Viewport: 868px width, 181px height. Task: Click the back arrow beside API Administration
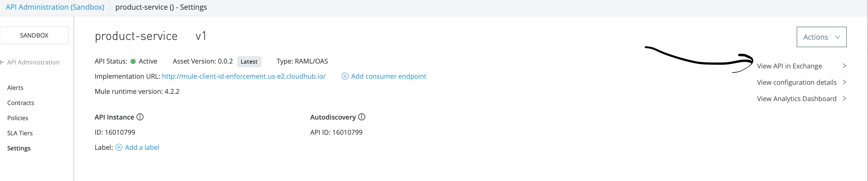coord(2,62)
